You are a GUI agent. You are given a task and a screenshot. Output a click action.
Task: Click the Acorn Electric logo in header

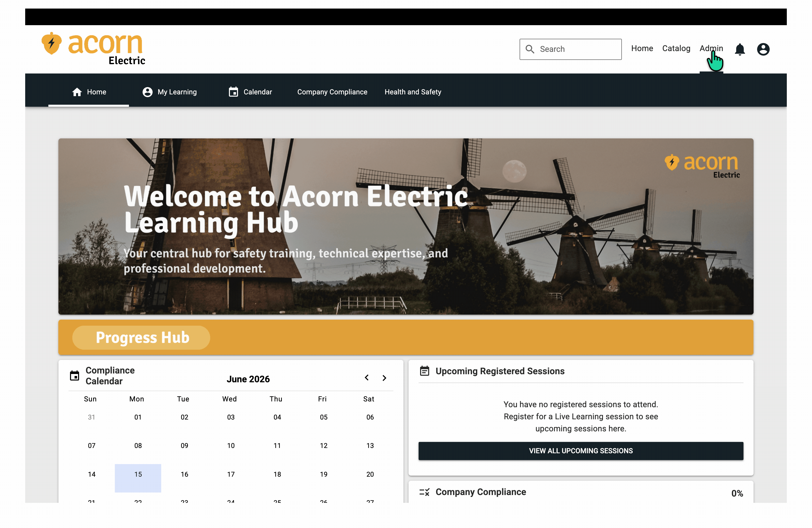(x=93, y=48)
